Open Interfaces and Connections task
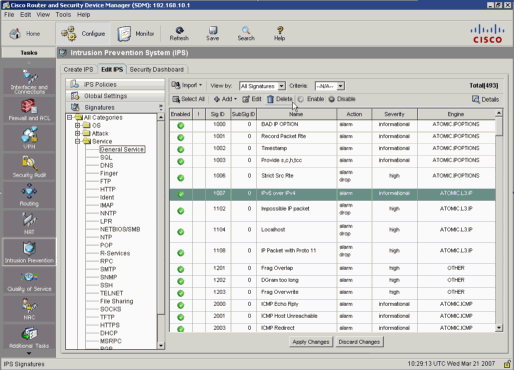The height and width of the screenshot is (370, 514). coord(29,82)
